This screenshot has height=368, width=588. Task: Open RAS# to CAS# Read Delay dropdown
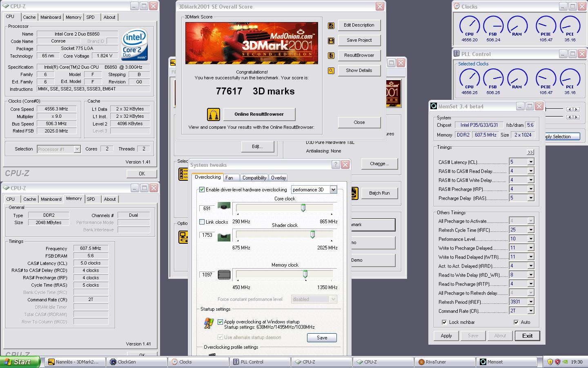(531, 171)
